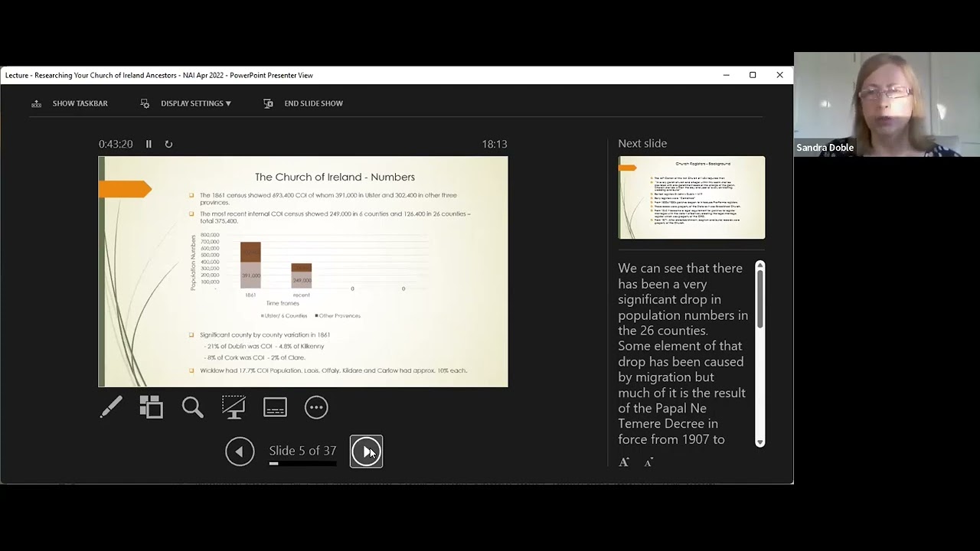Pause the presentation timer
This screenshot has width=980, height=551.
[x=149, y=144]
